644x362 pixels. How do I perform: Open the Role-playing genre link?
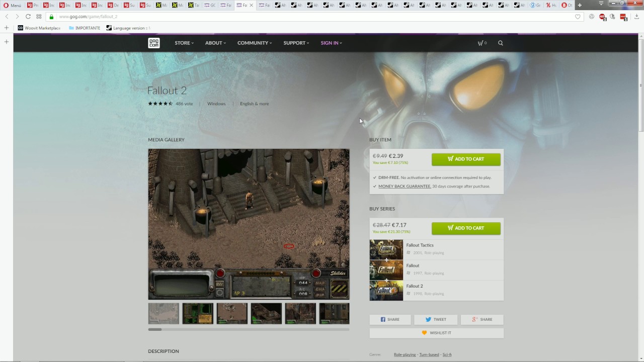pos(405,354)
